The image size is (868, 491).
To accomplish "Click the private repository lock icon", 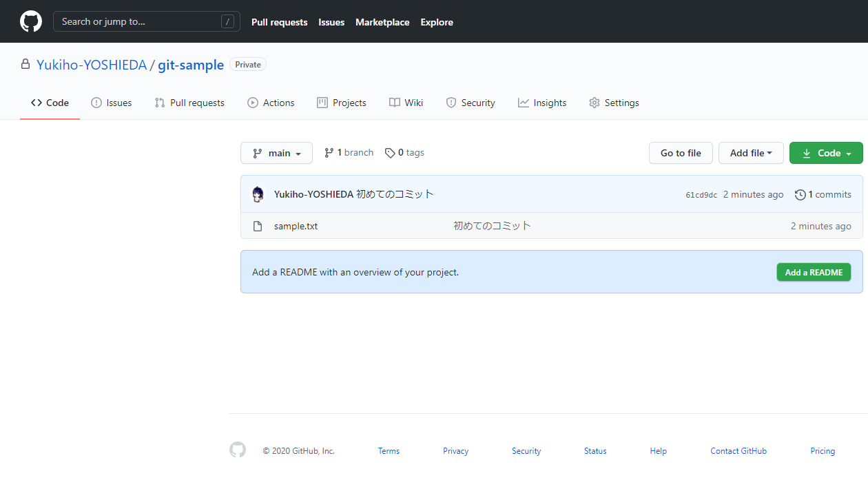I will click(x=25, y=64).
